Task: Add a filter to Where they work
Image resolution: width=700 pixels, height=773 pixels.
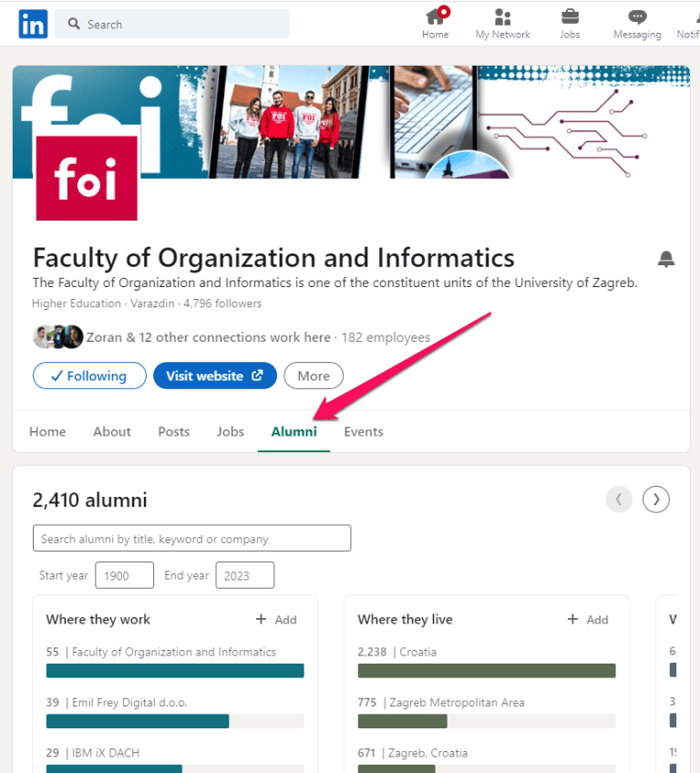Action: 276,619
